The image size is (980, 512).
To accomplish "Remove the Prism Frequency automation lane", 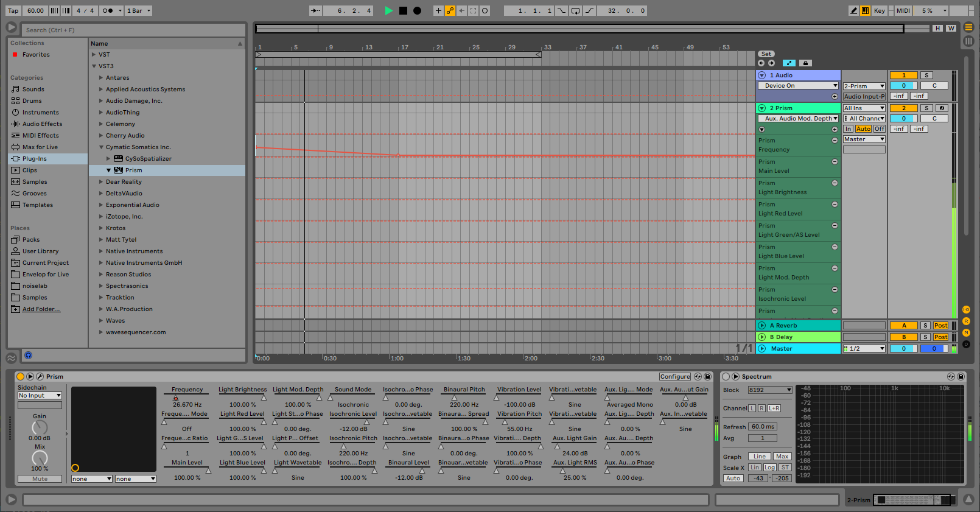I will point(835,140).
